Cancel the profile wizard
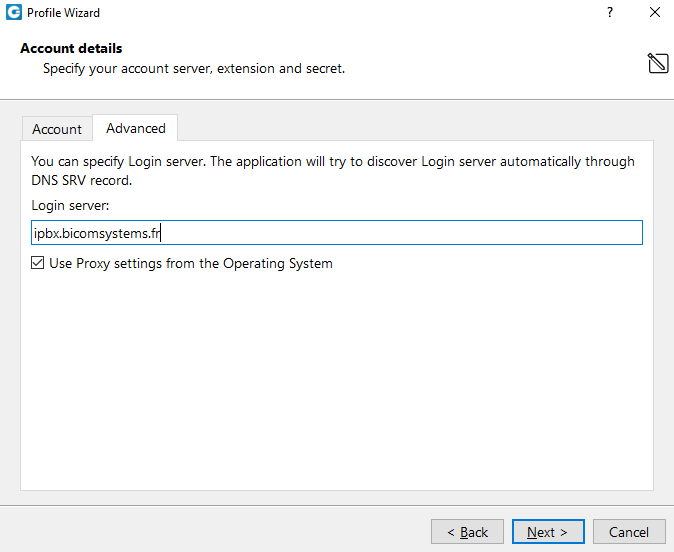674x552 pixels. [629, 532]
